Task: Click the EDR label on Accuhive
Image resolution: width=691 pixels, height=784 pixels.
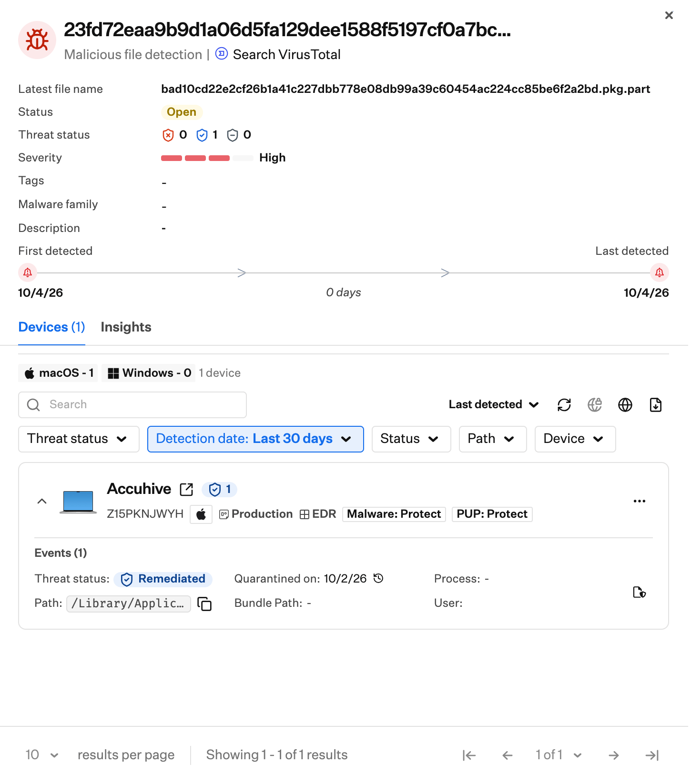Action: tap(318, 514)
